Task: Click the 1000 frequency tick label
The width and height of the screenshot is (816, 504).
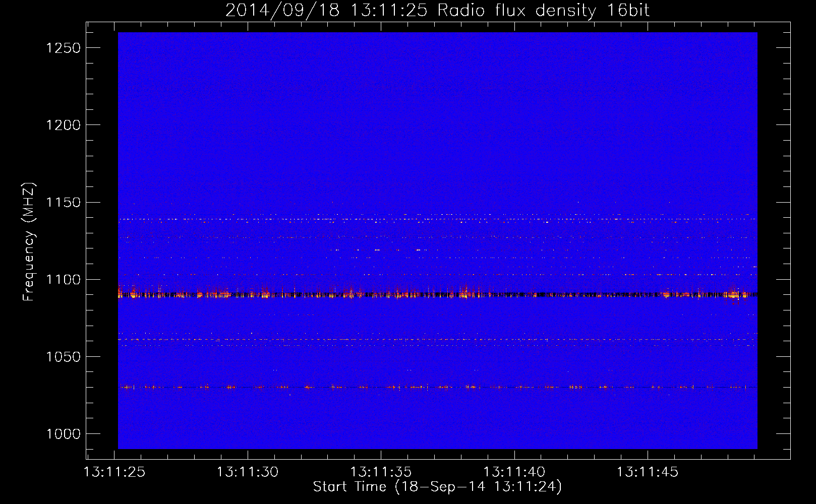Action: (x=63, y=434)
